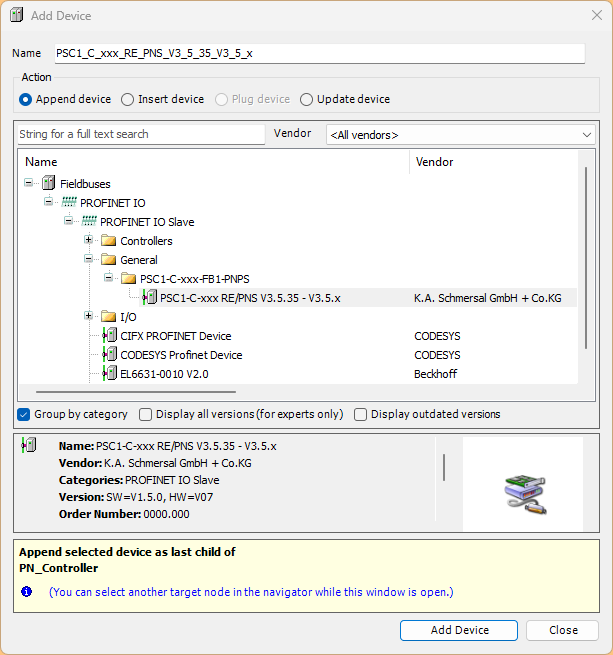Click the PROFINET IO Slave network icon
This screenshot has height=655, width=613.
point(89,221)
